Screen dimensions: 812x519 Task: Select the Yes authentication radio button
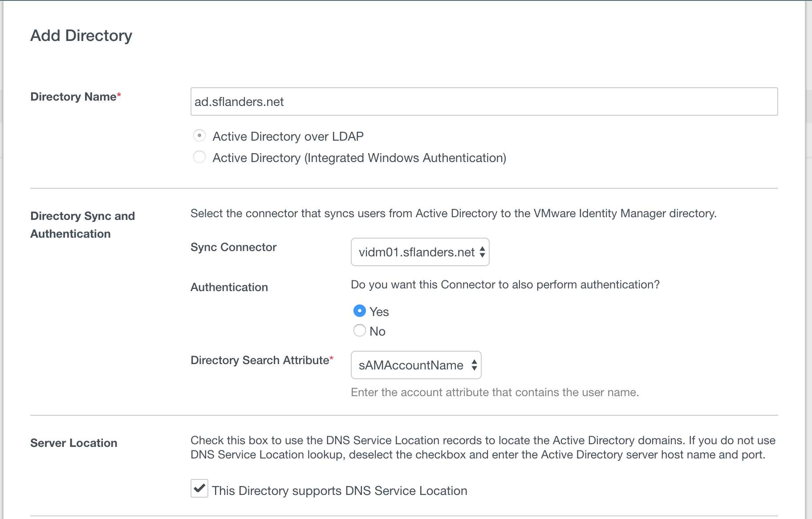coord(359,311)
